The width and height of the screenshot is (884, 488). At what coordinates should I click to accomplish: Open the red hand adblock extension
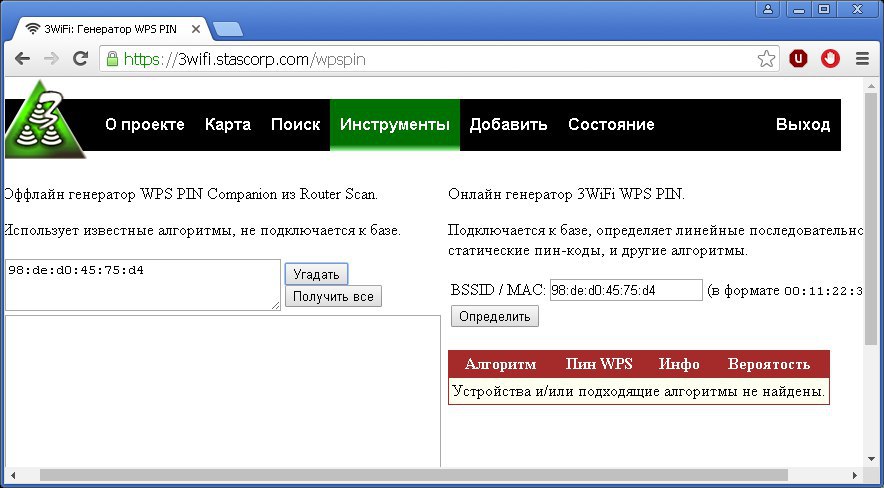pos(830,58)
